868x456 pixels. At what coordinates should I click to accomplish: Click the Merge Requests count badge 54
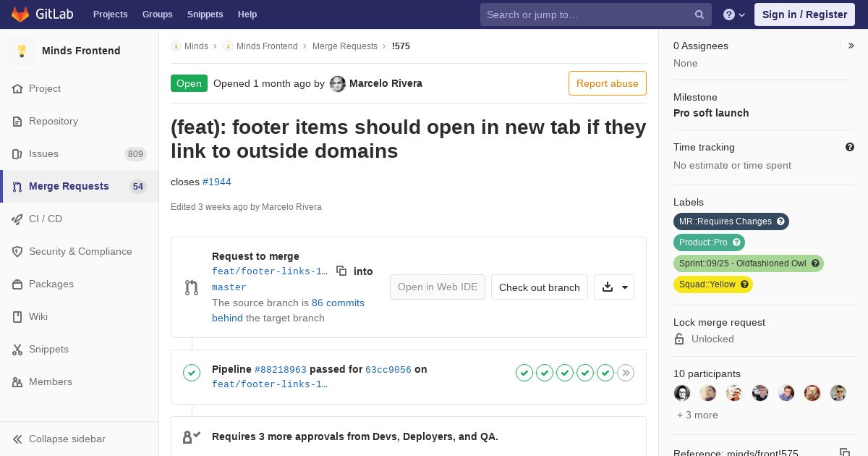138,187
